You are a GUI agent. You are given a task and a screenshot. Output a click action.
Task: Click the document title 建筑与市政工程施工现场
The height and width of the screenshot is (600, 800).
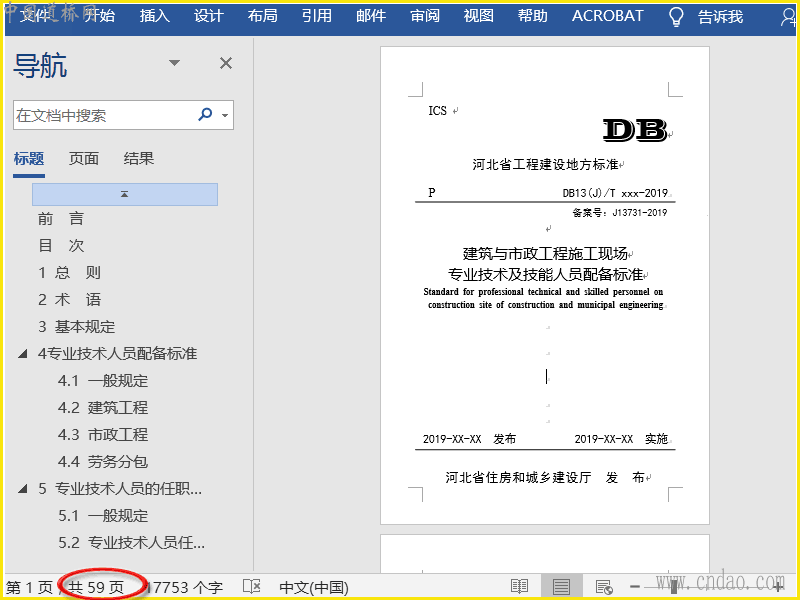[545, 253]
